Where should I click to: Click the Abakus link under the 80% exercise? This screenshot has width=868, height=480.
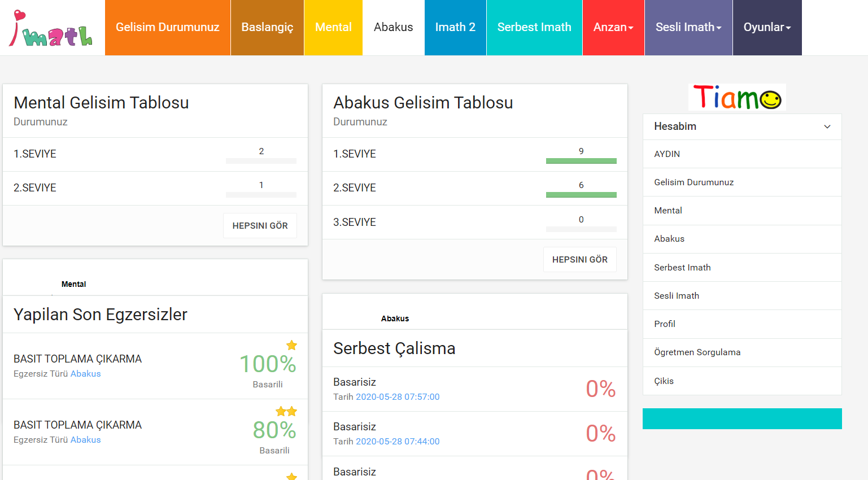coord(85,440)
